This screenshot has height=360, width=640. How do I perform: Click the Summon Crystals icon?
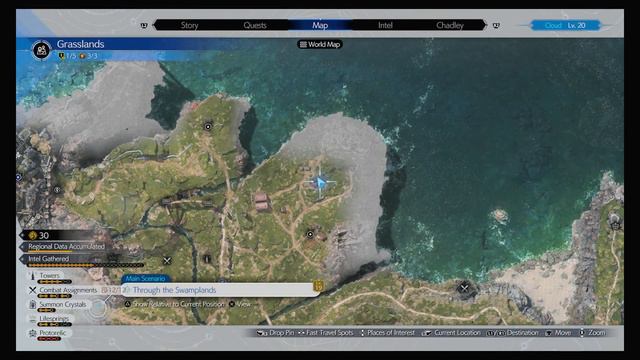(x=33, y=304)
